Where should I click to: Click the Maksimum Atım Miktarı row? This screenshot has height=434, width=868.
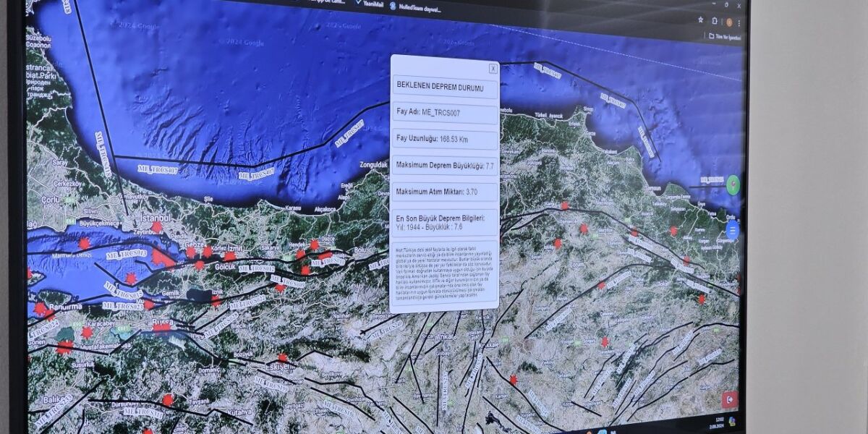click(444, 192)
